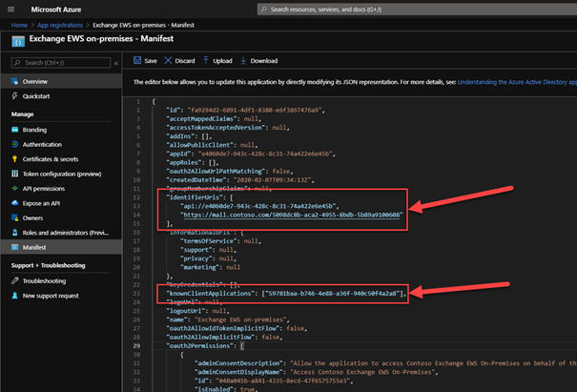Click the "createdDateTime" line

[x=240, y=180]
